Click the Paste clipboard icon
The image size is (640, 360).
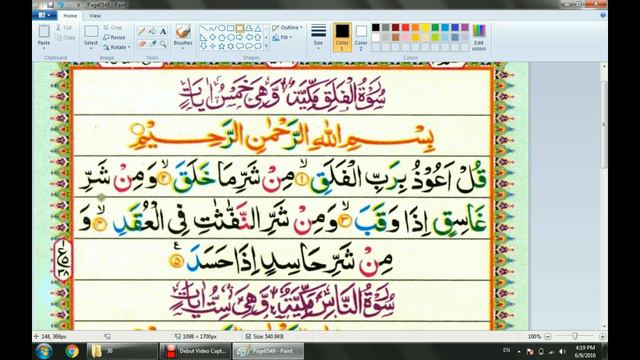(44, 31)
